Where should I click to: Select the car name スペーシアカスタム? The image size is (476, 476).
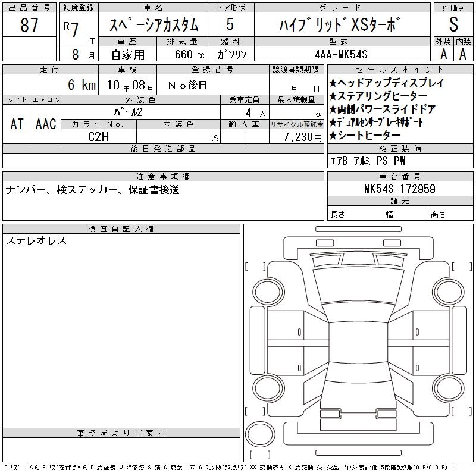(x=154, y=26)
